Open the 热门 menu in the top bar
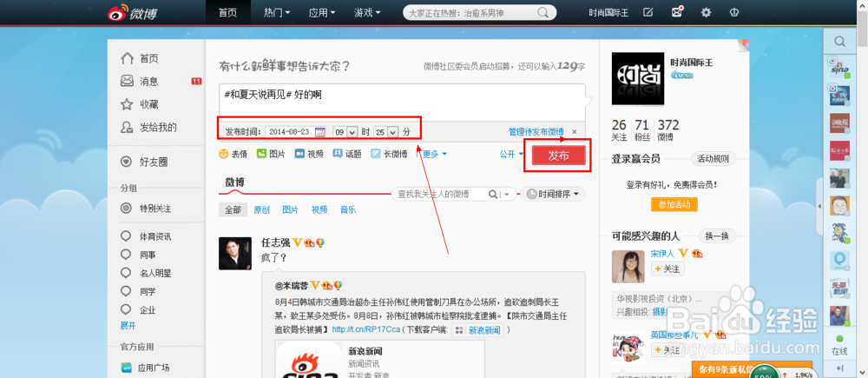 click(277, 12)
